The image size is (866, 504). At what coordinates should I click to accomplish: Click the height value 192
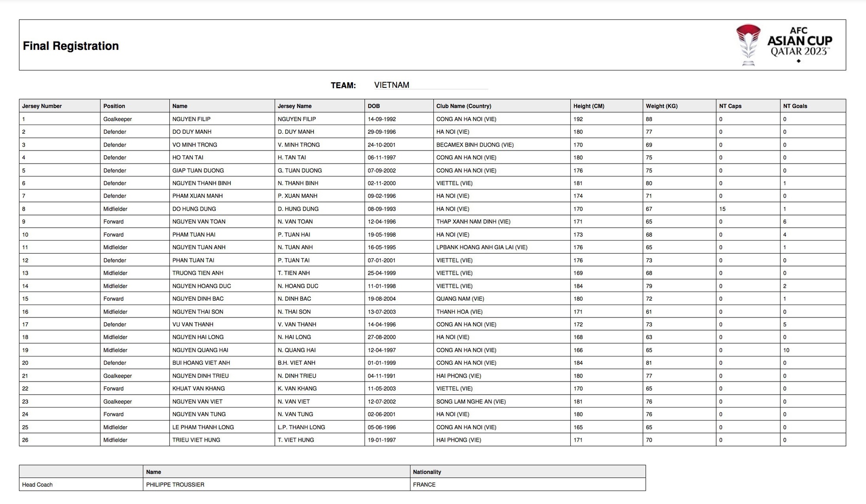[578, 119]
